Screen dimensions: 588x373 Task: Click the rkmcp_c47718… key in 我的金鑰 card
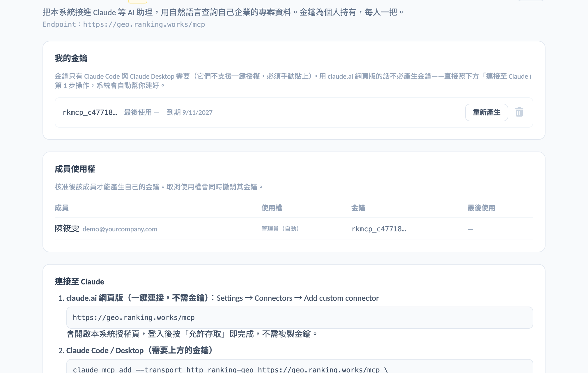pos(90,112)
